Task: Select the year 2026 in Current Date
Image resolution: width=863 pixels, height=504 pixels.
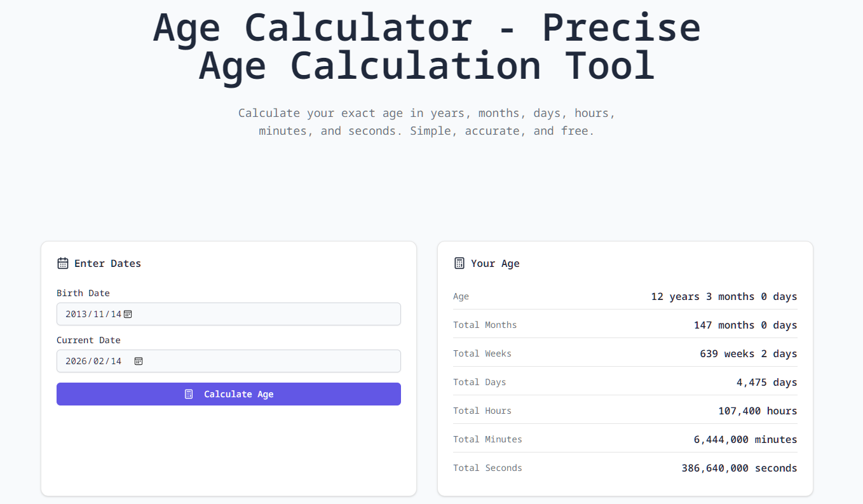Action: coord(76,361)
